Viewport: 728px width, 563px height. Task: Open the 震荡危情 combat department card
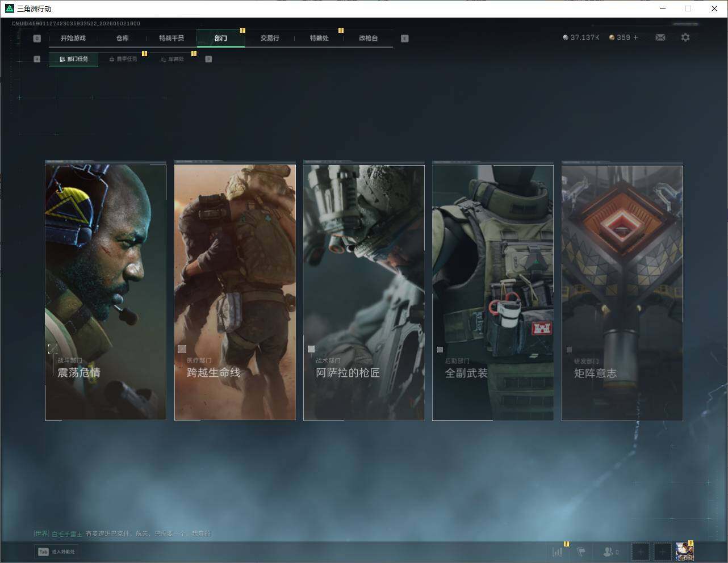pos(106,292)
